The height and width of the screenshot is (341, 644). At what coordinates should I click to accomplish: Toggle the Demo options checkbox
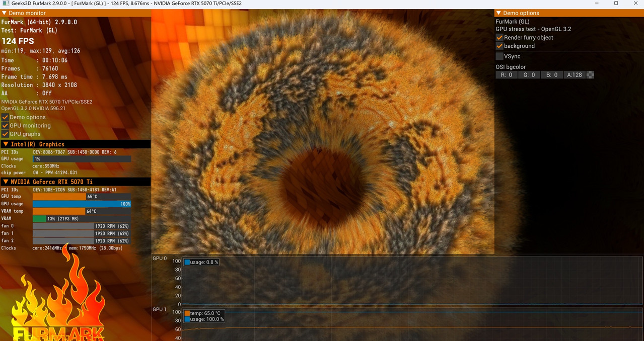coord(5,117)
